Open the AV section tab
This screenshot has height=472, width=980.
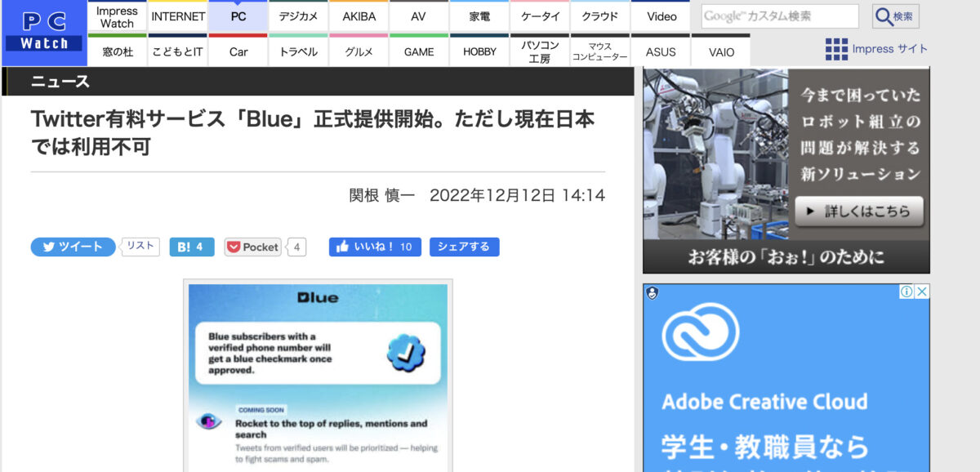(419, 17)
